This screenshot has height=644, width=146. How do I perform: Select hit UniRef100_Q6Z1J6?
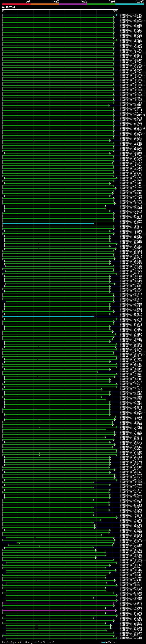[131, 55]
